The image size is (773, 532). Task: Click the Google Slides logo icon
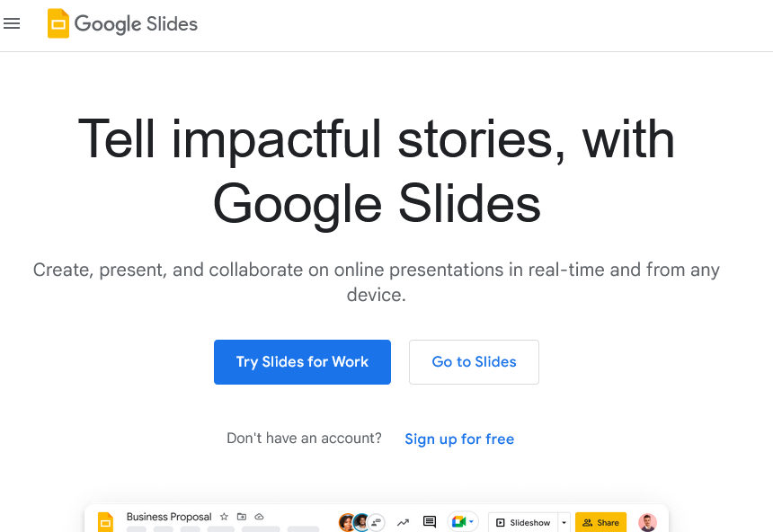[x=58, y=23]
